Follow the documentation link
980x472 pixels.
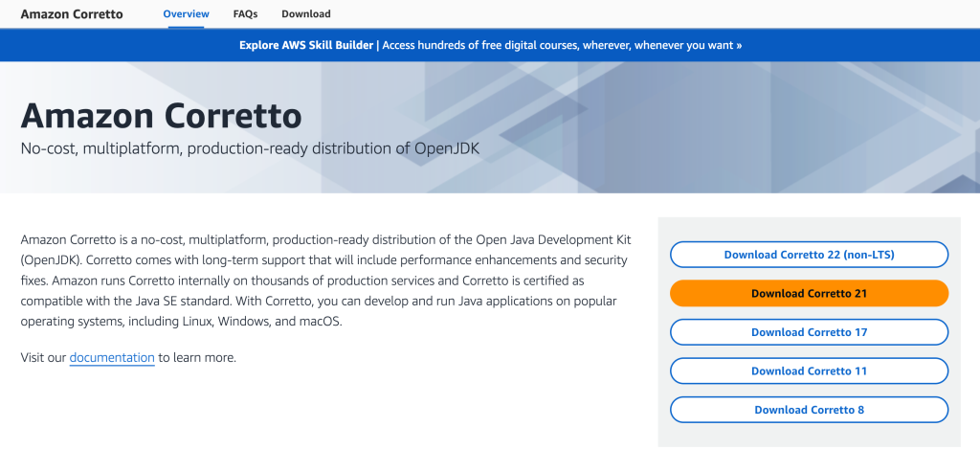click(x=112, y=358)
